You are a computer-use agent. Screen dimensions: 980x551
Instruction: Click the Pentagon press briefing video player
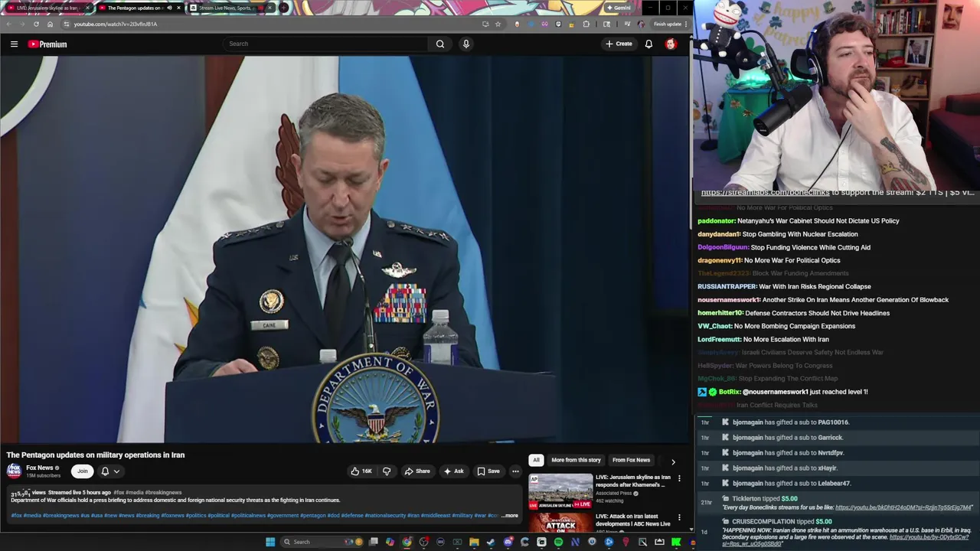(345, 249)
